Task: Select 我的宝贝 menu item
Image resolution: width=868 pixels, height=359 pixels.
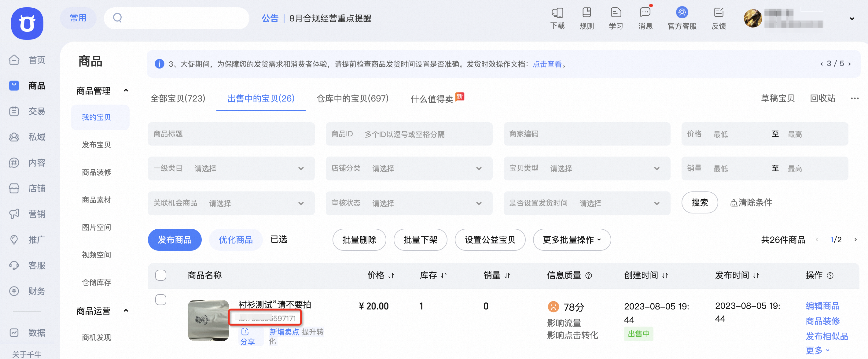Action: point(100,117)
